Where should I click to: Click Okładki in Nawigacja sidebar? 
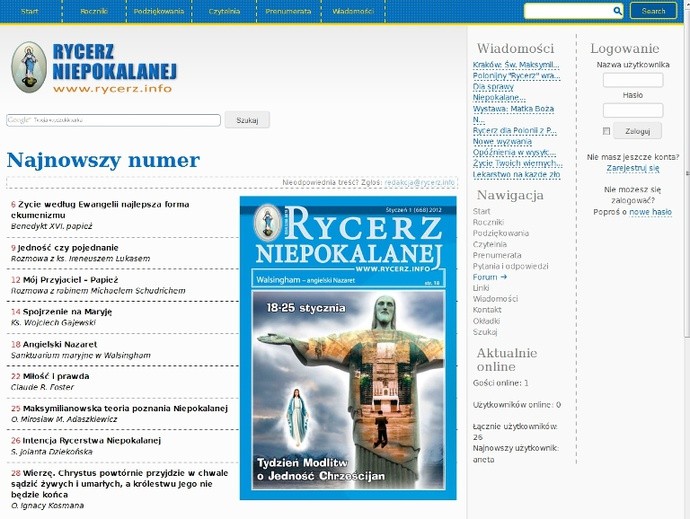coord(486,321)
